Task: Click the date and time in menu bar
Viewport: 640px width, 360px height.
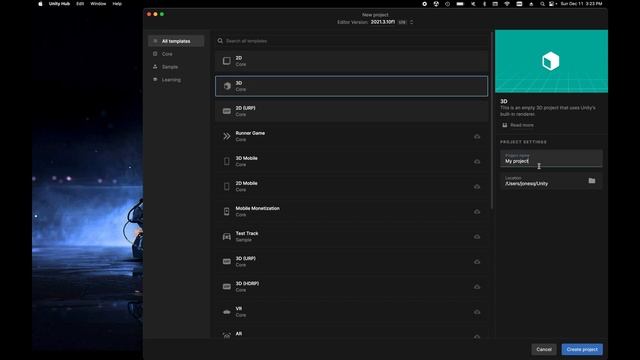Action: pyautogui.click(x=581, y=4)
